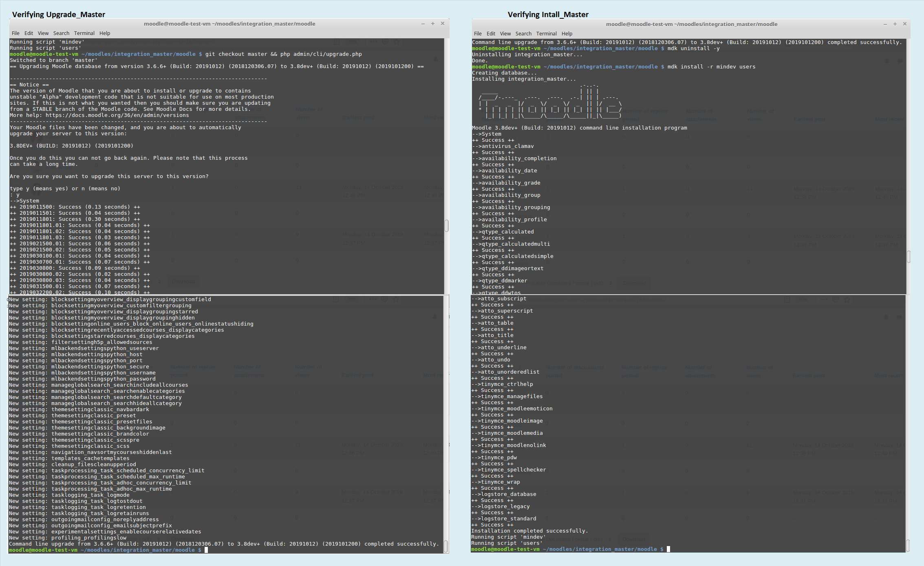Click the Upgrade_Master window title bar text
The height and width of the screenshot is (566, 924).
pos(229,24)
